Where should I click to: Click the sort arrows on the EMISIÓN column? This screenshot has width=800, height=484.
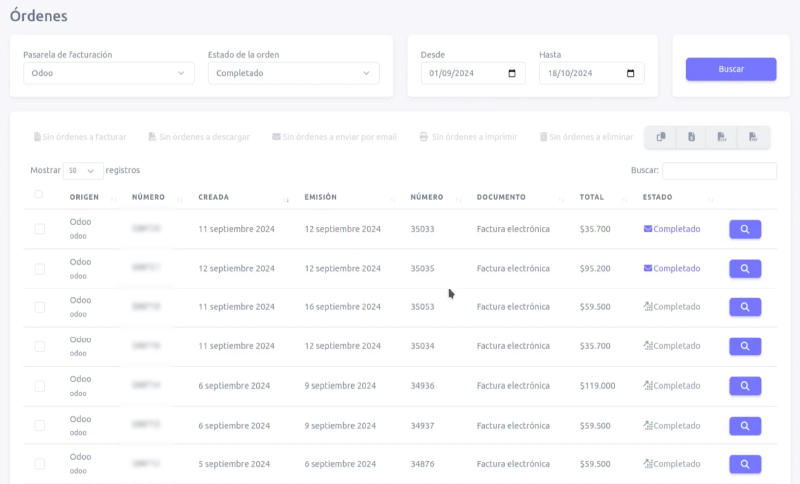point(393,199)
